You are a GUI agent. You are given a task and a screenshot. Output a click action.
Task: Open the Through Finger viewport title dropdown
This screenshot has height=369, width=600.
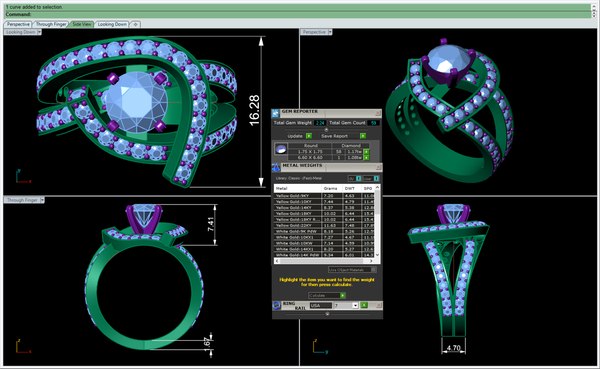[42, 200]
